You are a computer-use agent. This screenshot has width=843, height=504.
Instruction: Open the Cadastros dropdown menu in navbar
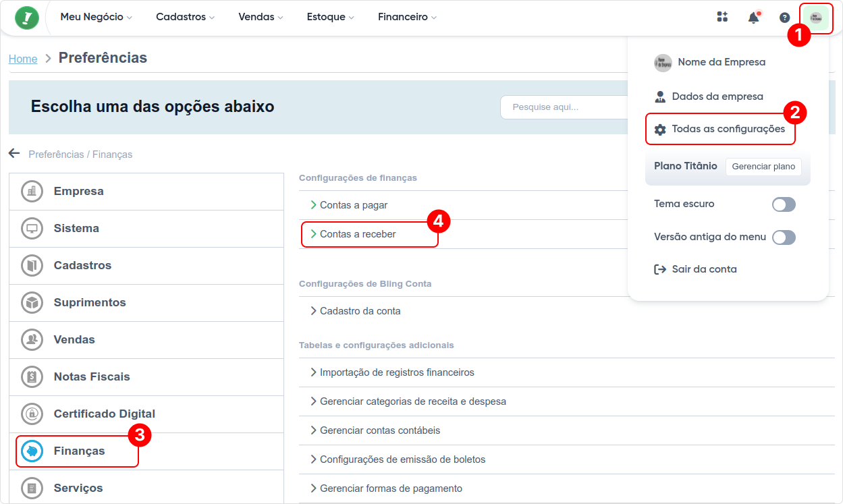pos(185,18)
